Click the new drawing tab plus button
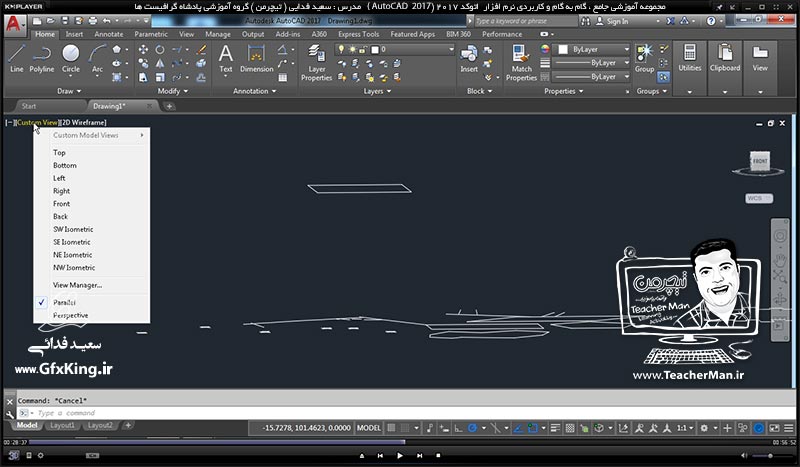The width and height of the screenshot is (800, 467). 169,106
